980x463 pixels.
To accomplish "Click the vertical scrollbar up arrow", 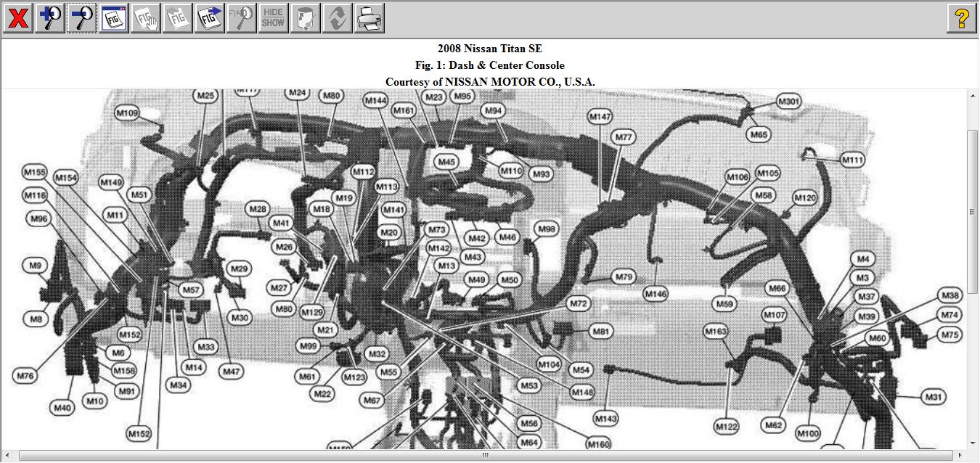I will pyautogui.click(x=973, y=97).
